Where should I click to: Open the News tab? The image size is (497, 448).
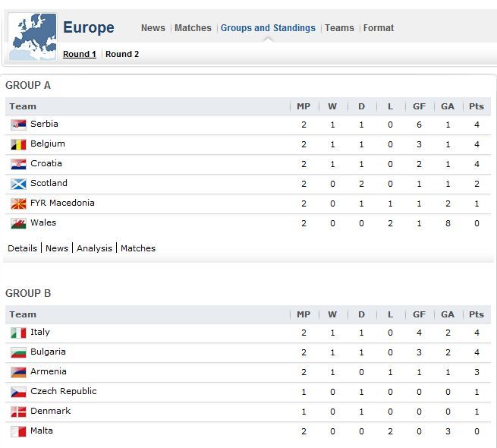(x=153, y=28)
